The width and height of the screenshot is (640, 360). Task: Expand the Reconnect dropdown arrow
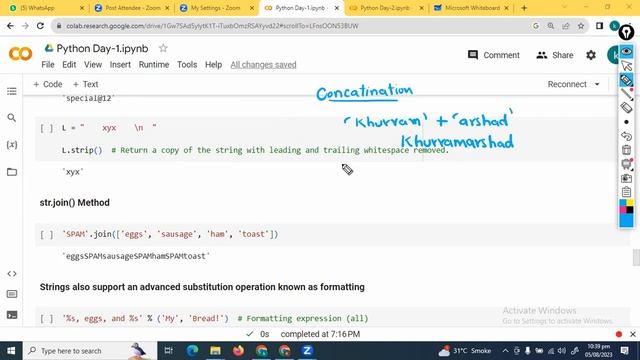pos(597,84)
